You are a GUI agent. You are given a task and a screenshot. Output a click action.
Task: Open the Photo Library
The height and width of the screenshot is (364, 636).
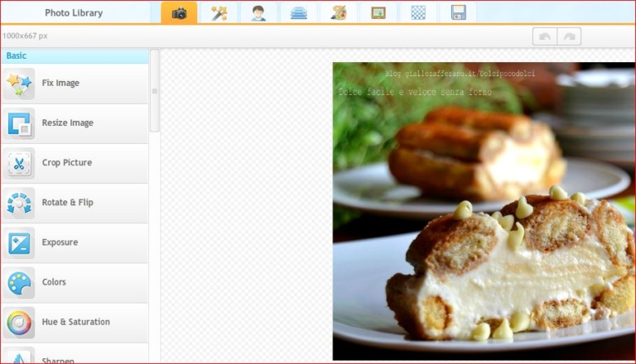pos(74,13)
